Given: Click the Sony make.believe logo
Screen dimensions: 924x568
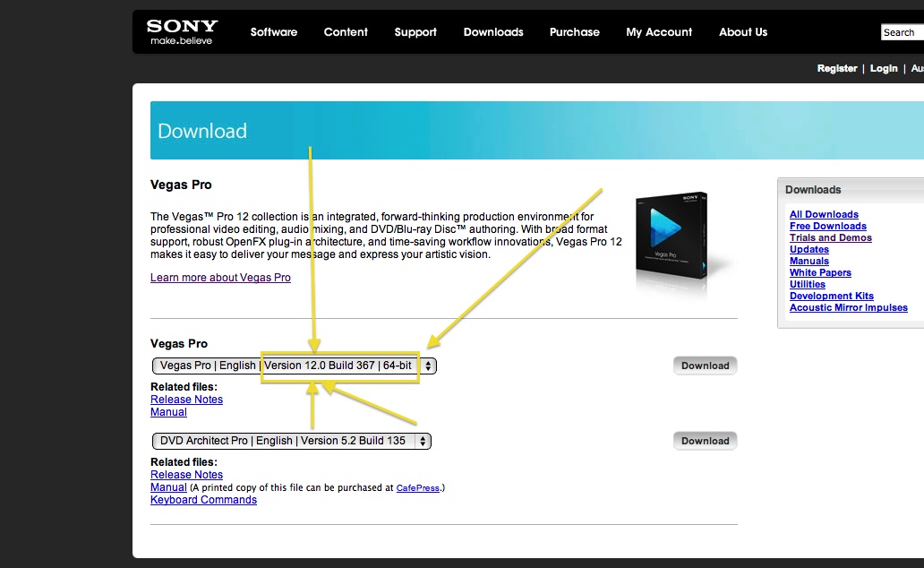Looking at the screenshot, I should coord(182,32).
